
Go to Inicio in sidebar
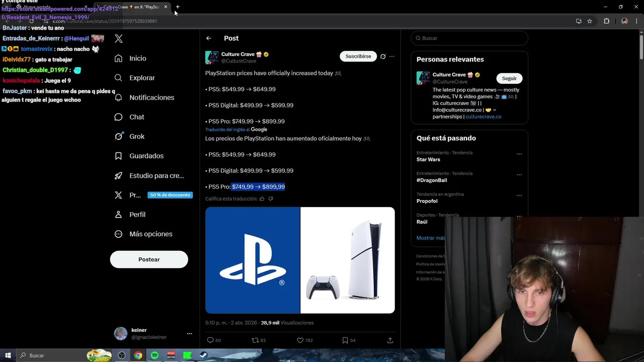130,58
